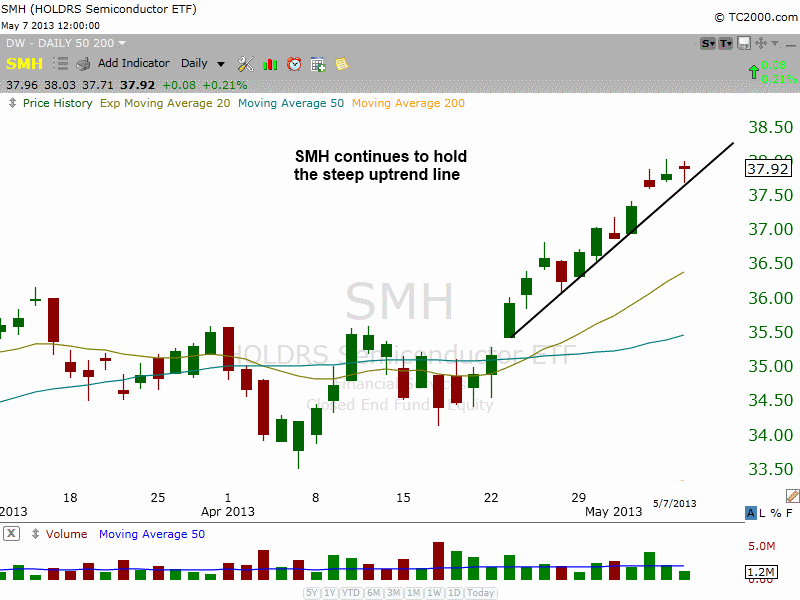800x600 pixels.
Task: Click the teal Moving Average 50 price legend
Action: (x=291, y=103)
